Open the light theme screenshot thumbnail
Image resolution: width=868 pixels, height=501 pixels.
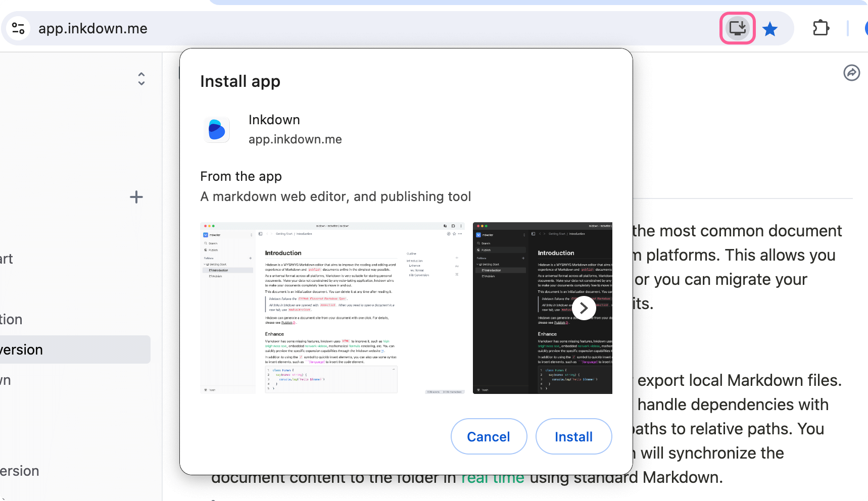pos(332,308)
